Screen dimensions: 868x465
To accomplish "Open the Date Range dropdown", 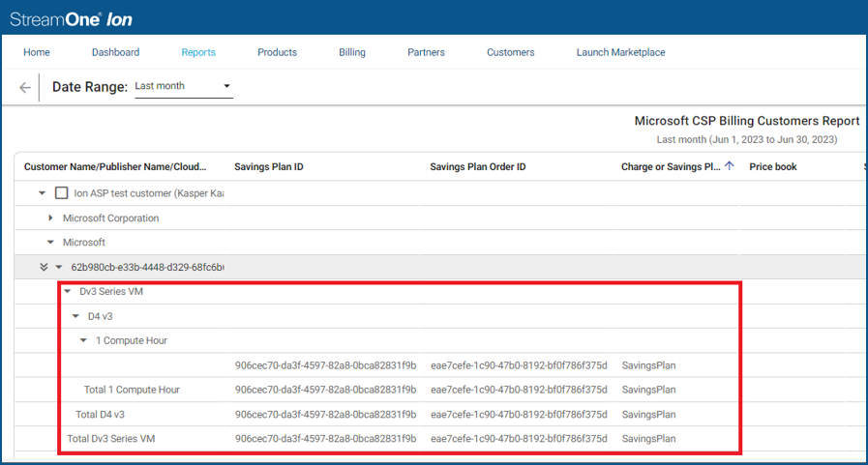I will point(183,86).
